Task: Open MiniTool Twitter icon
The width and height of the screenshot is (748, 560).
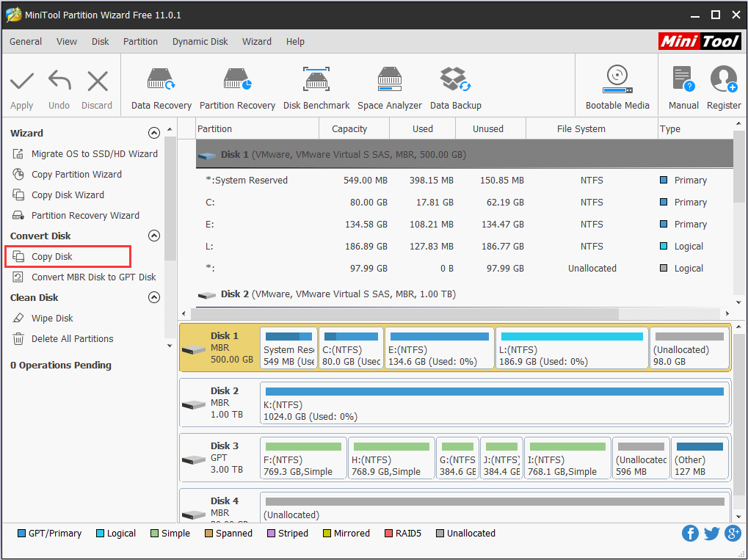Action: pos(712,533)
